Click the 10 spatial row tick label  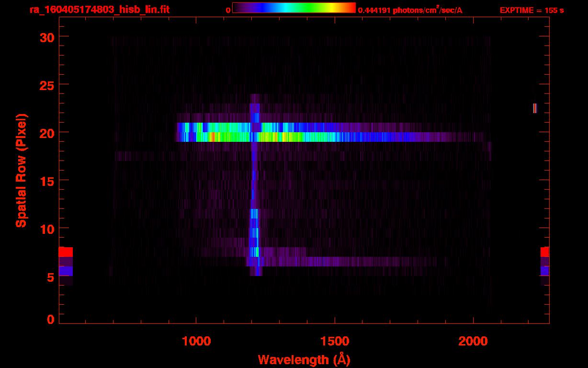click(47, 229)
